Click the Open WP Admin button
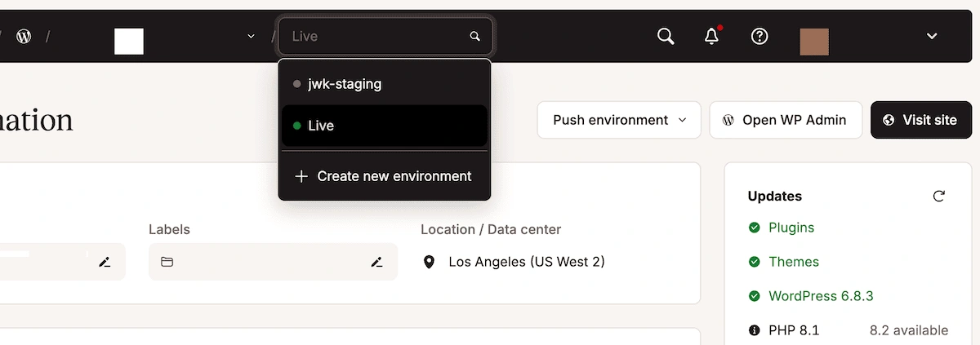This screenshot has height=345, width=980. [785, 120]
